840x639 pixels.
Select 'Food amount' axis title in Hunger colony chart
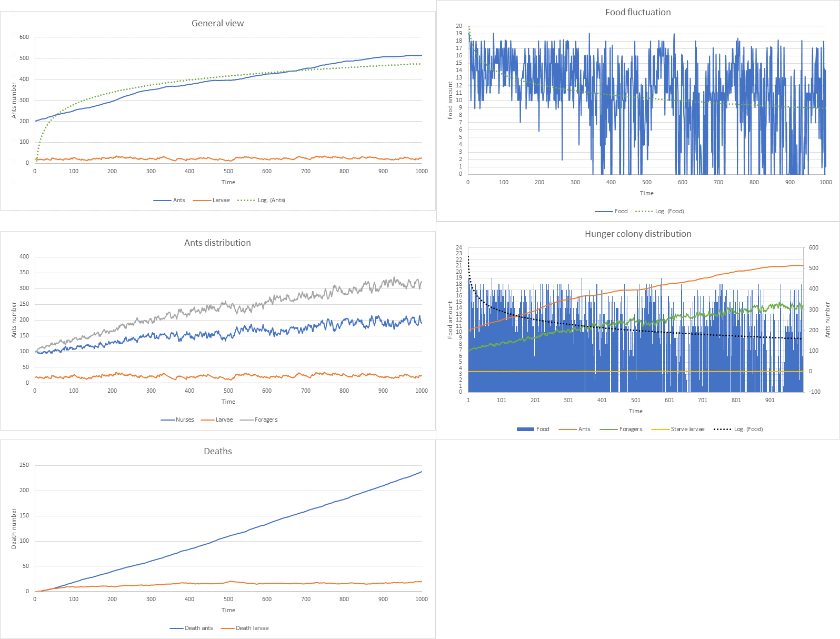450,319
